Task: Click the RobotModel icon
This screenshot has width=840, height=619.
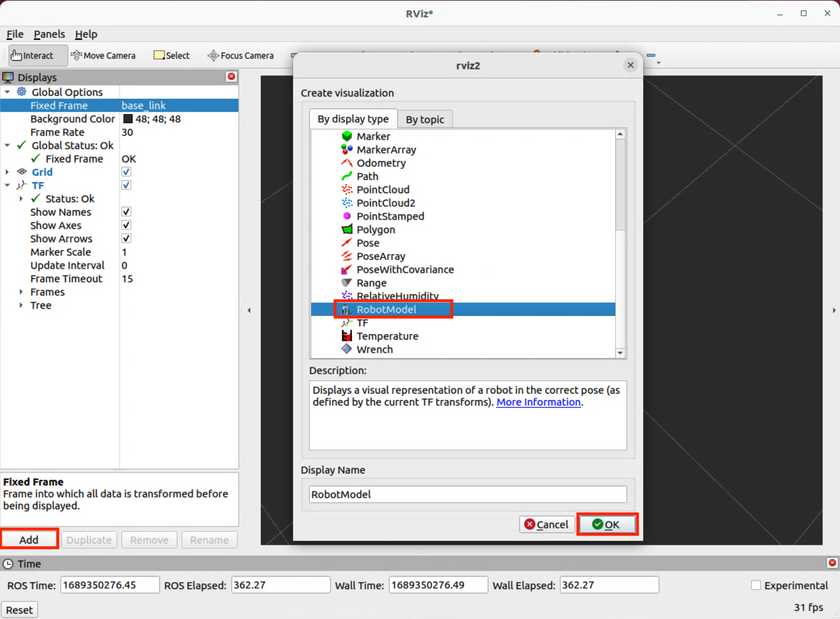Action: (x=347, y=309)
